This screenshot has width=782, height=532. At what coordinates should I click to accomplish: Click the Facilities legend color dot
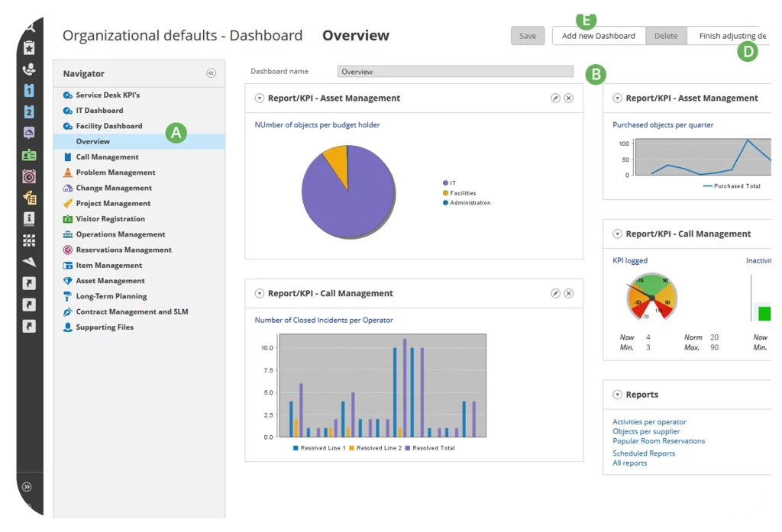pos(445,193)
